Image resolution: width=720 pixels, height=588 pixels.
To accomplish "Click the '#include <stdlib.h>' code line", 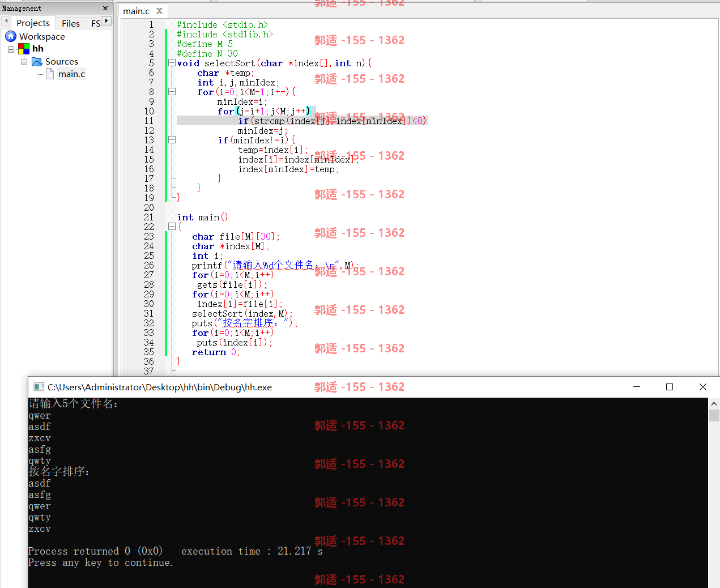I will point(225,34).
